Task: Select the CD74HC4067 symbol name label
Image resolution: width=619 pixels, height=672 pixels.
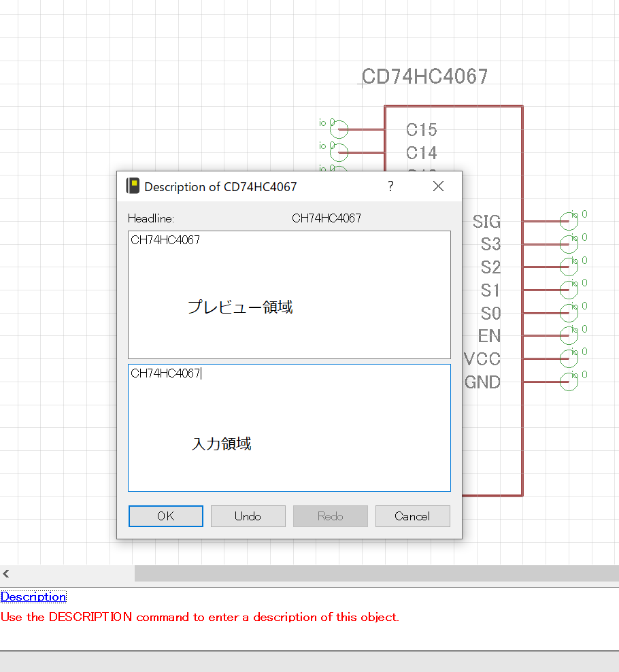Action: click(x=424, y=77)
